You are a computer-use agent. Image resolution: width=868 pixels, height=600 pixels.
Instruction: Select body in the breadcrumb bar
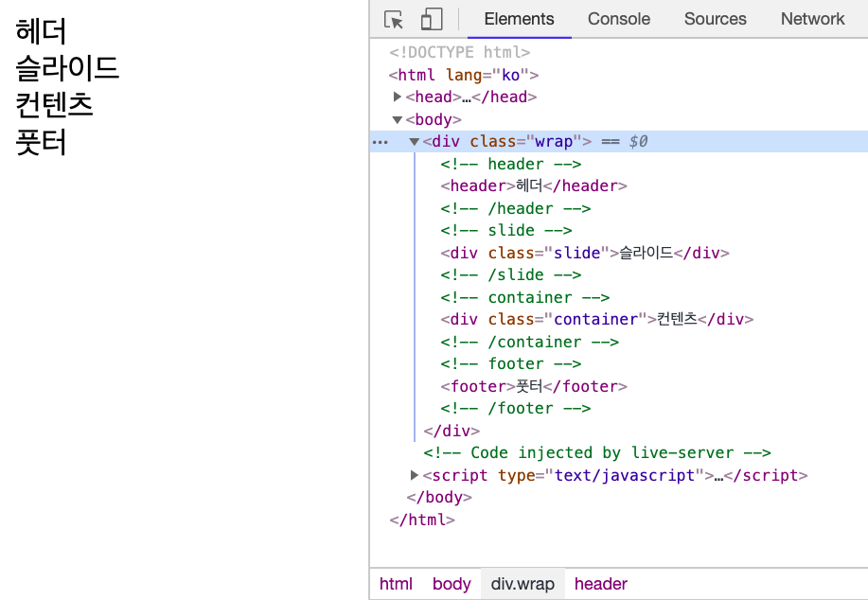pyautogui.click(x=452, y=584)
